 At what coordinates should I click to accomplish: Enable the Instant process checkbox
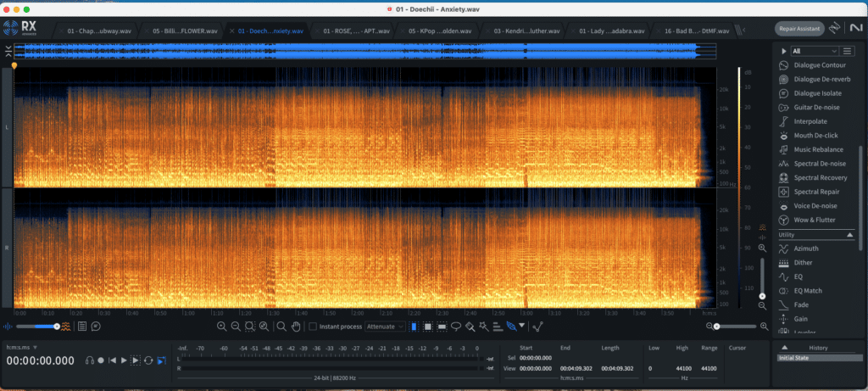pyautogui.click(x=313, y=327)
